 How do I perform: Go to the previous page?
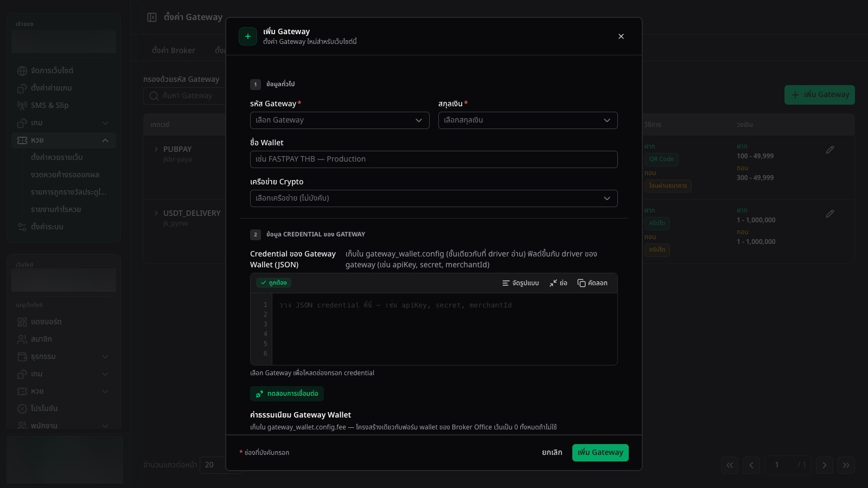point(751,465)
